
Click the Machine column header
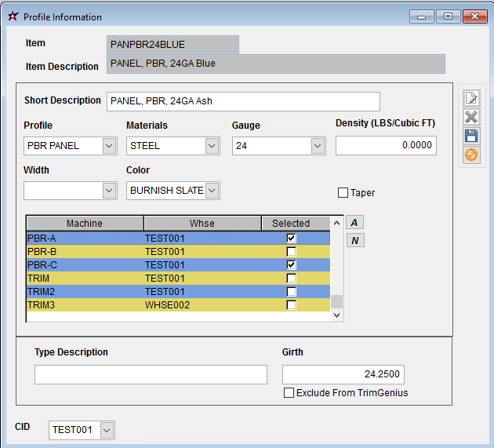(84, 224)
